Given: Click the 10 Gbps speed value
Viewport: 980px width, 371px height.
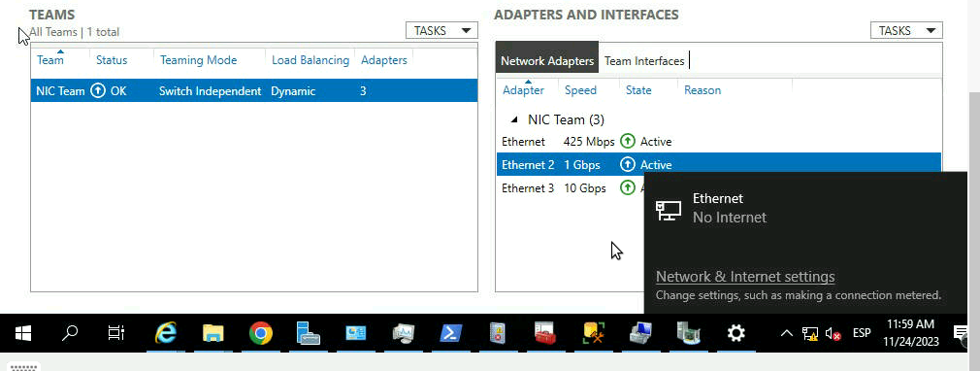Looking at the screenshot, I should [x=584, y=188].
